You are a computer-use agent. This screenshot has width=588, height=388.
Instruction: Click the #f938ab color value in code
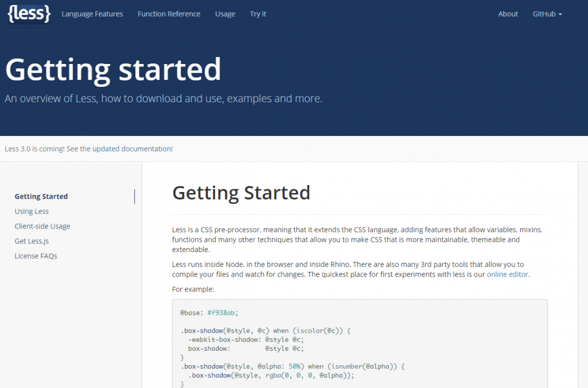pos(222,313)
